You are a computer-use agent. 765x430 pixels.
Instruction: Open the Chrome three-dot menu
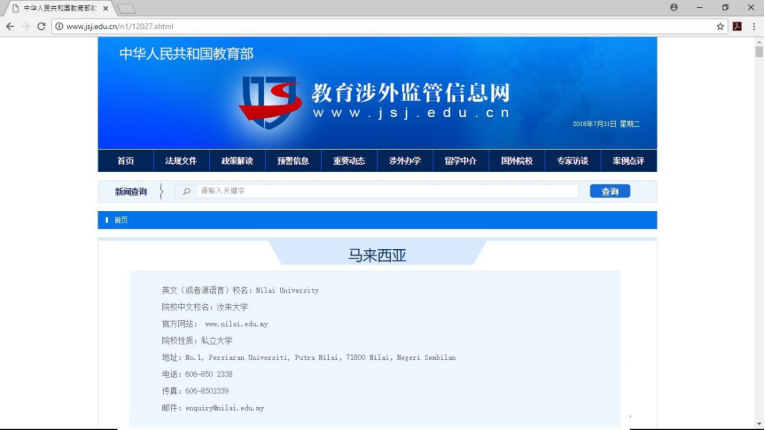[x=754, y=26]
